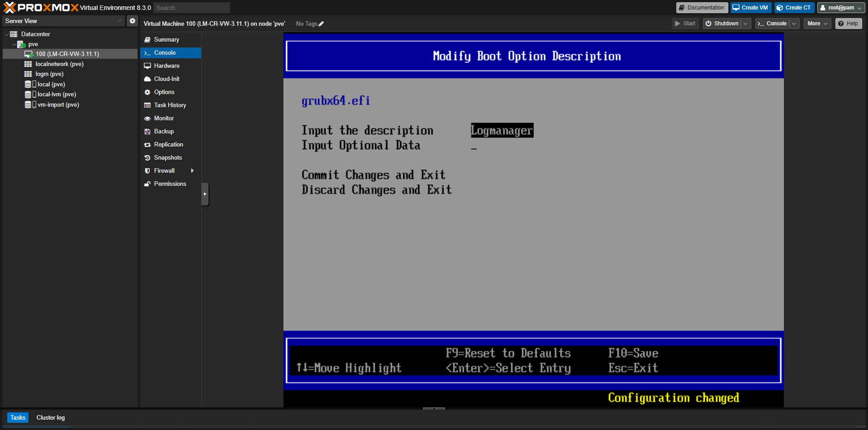Viewport: 868px width, 430px height.
Task: Open the root@pam user dropdown
Action: (x=840, y=7)
